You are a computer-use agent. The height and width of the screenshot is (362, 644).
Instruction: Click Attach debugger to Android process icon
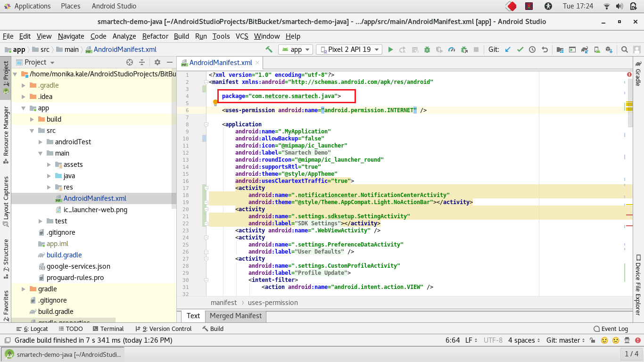[x=464, y=49]
